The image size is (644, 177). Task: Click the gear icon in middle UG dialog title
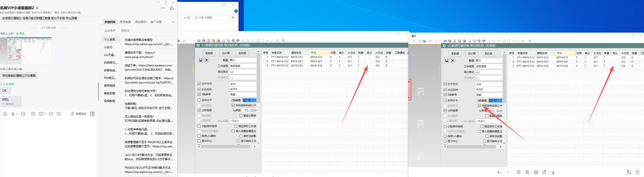(x=198, y=45)
